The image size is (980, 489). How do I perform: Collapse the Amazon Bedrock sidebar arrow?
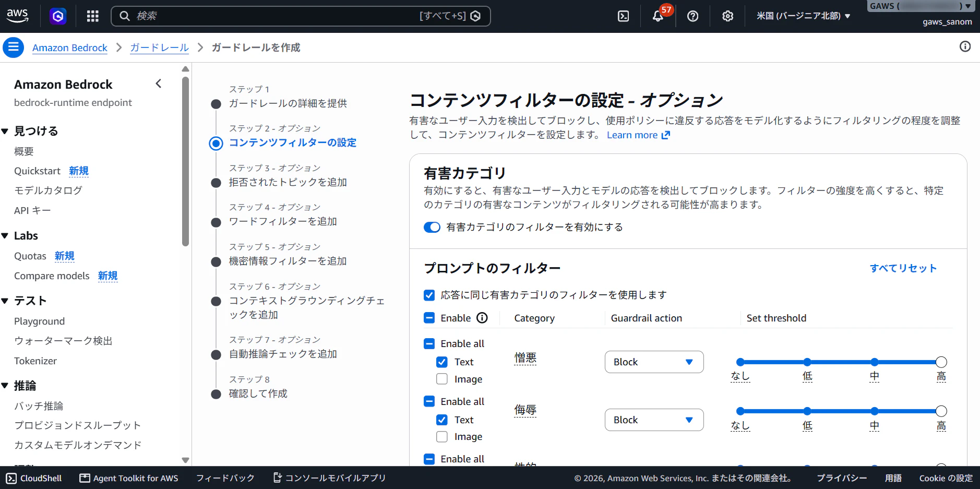pyautogui.click(x=159, y=84)
